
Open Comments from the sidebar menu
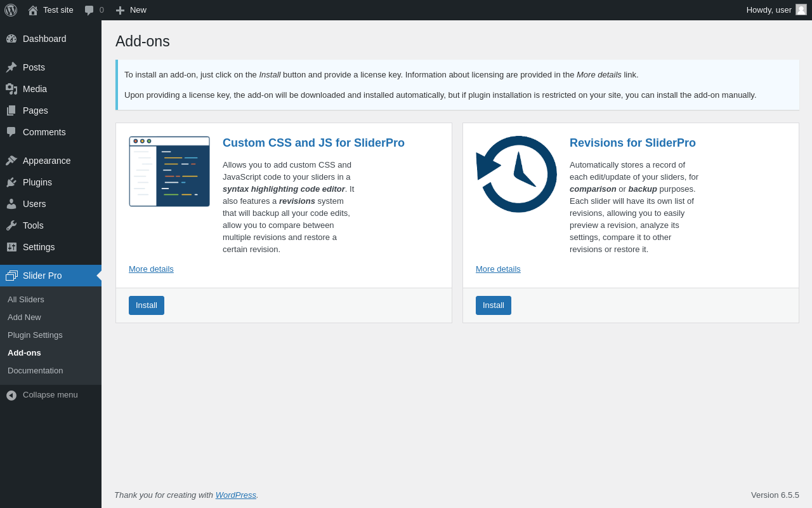point(51,132)
